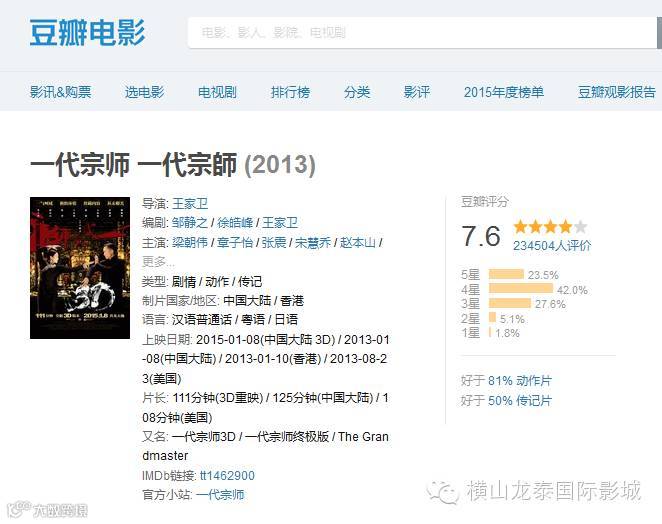The height and width of the screenshot is (524, 662).
Task: Expand cast list with 更多...
Action: tap(158, 262)
